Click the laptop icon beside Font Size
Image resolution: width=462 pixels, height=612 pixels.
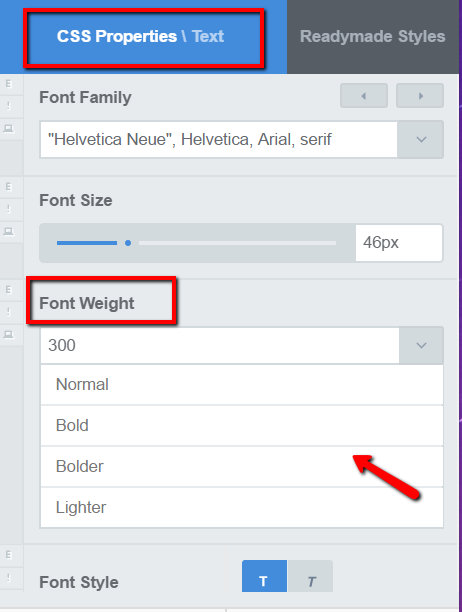(9, 231)
